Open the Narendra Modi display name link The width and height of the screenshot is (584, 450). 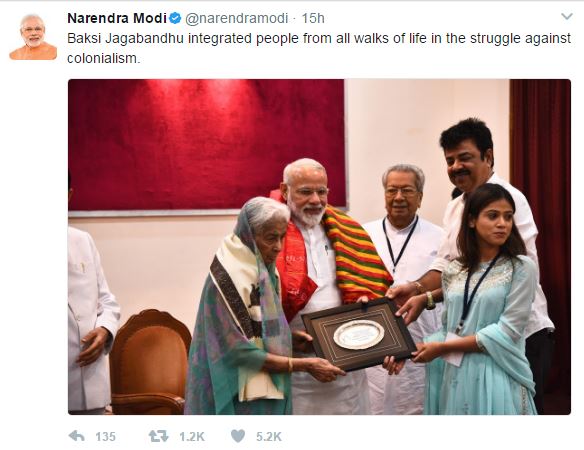117,18
